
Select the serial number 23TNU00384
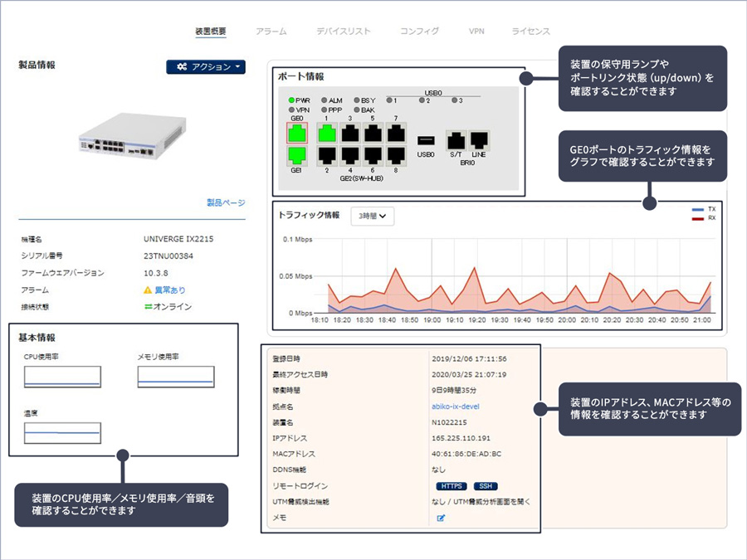(x=168, y=256)
